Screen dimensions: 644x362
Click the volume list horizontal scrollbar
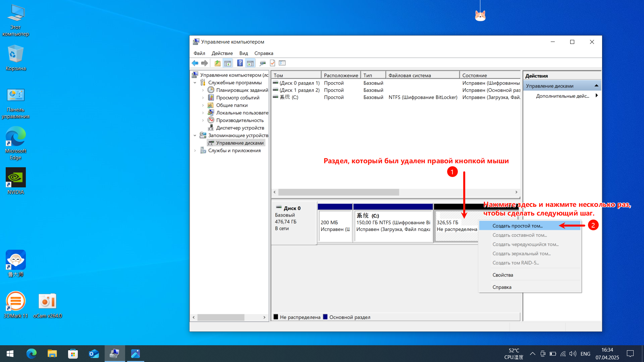pos(338,192)
